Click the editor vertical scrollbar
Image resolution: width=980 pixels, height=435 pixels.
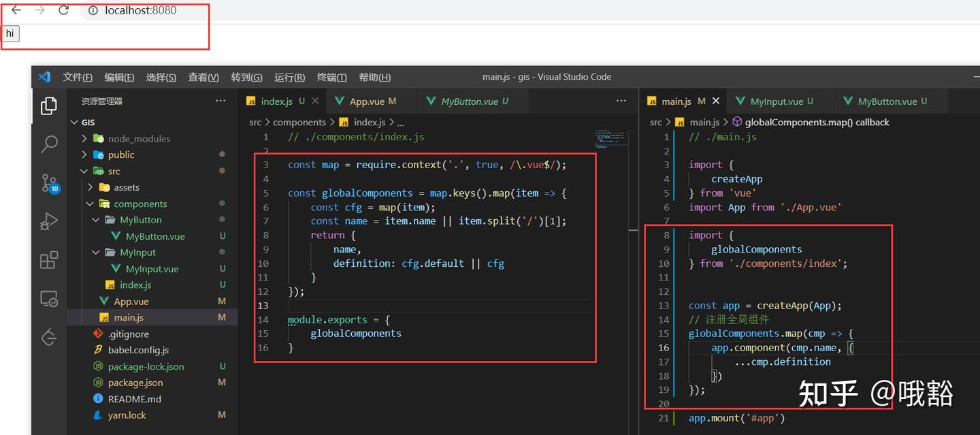pos(634,231)
